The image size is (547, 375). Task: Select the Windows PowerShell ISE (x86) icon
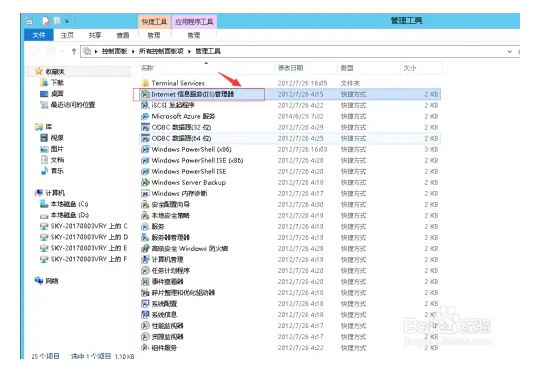coord(145,160)
